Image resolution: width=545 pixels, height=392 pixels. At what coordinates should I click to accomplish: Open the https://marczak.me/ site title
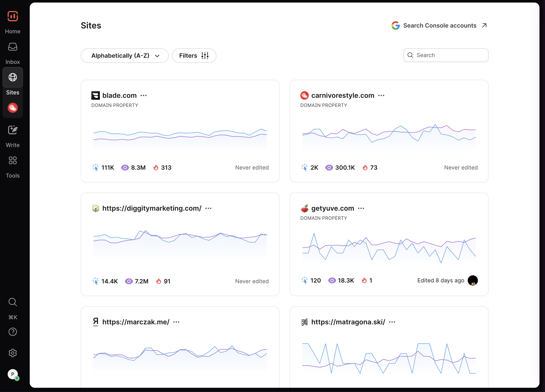pyautogui.click(x=136, y=322)
